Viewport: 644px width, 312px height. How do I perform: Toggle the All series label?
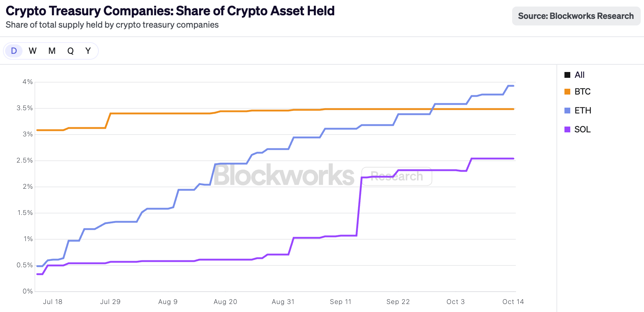click(579, 75)
